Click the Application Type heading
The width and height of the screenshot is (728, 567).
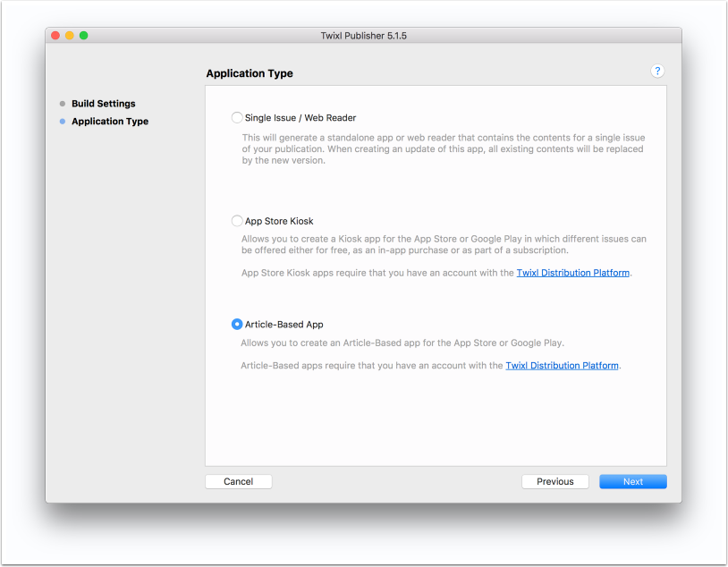click(x=250, y=73)
